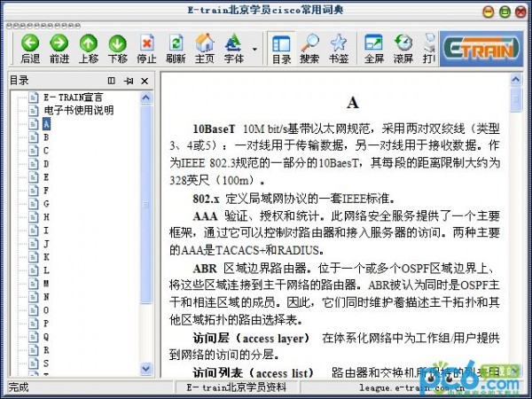Click the page icon beside letter K
Image resolution: width=532 pixels, height=399 pixels.
[34, 257]
